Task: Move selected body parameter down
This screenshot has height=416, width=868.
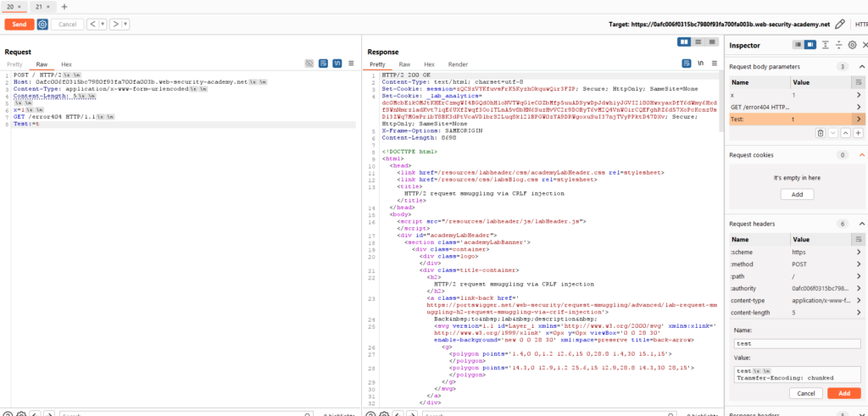Action: click(x=833, y=133)
